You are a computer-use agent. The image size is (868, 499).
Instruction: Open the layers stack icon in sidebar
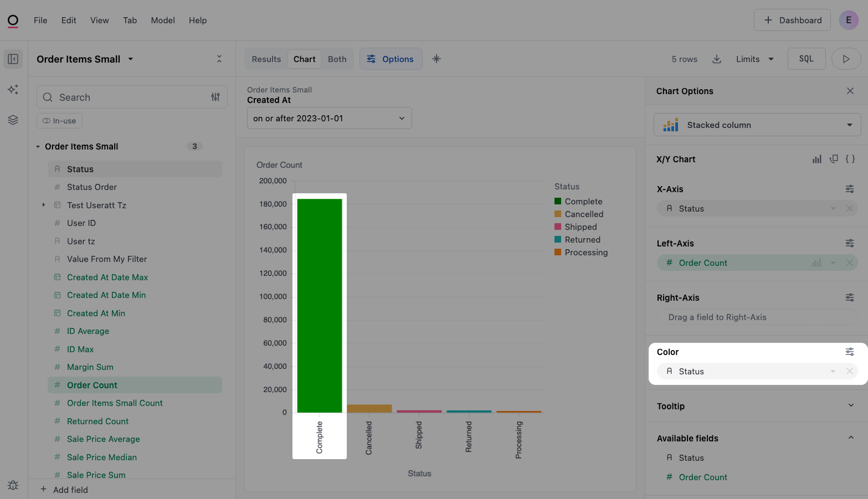pos(13,120)
